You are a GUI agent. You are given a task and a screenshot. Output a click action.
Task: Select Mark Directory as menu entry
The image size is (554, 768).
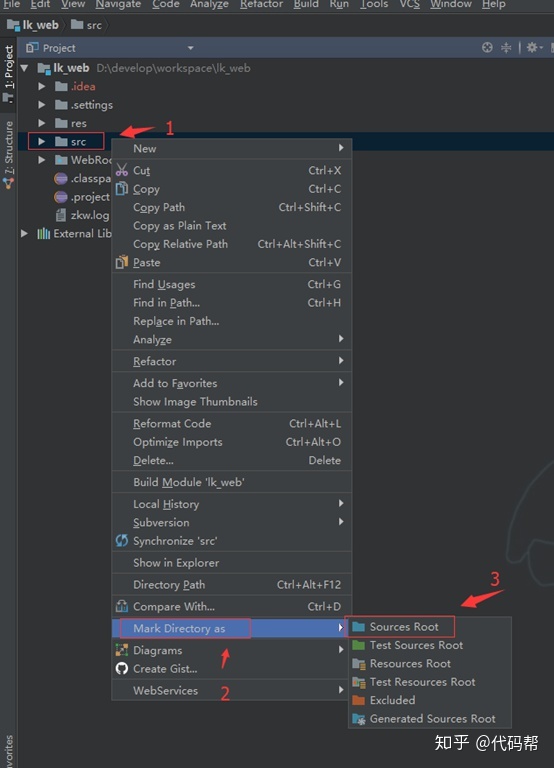(x=232, y=628)
